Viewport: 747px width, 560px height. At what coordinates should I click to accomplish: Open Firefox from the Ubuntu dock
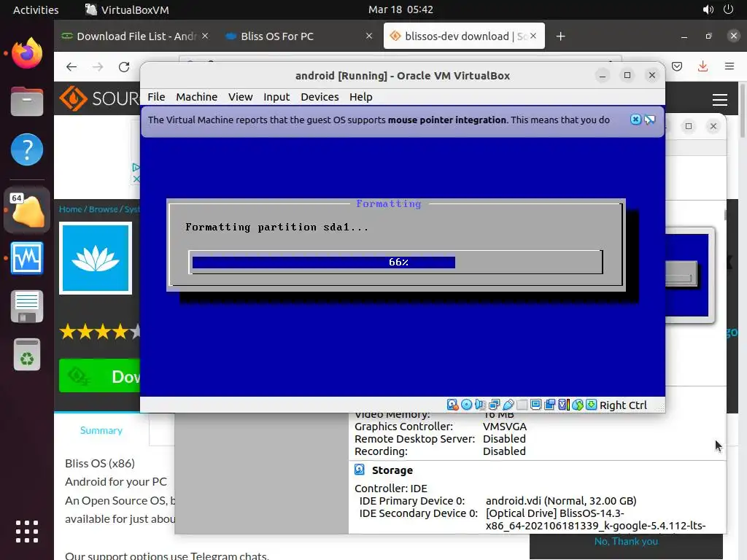[x=27, y=52]
